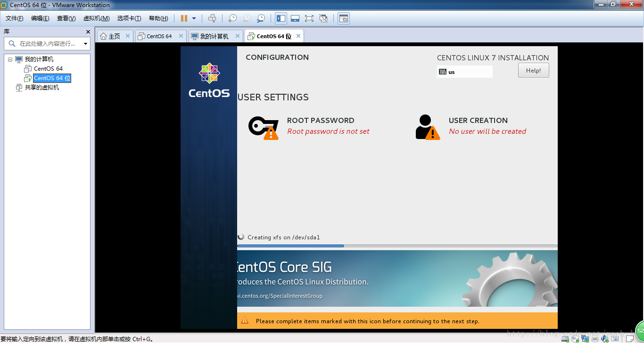This screenshot has width=644, height=343.
Task: Enter full screen mode icon
Action: point(309,18)
